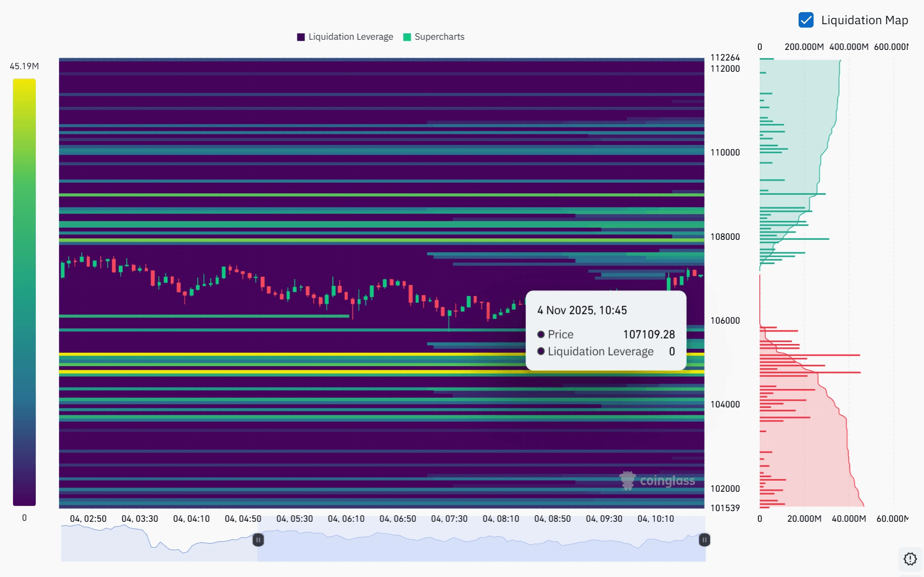The width and height of the screenshot is (924, 577).
Task: Click the purple Liquidation Leverage legend square
Action: coord(301,37)
